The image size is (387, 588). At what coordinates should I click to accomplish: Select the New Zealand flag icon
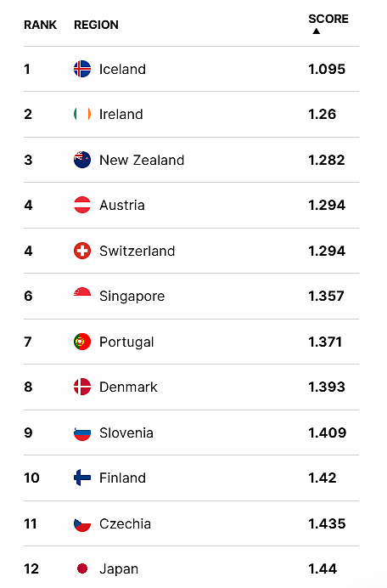pyautogui.click(x=82, y=160)
